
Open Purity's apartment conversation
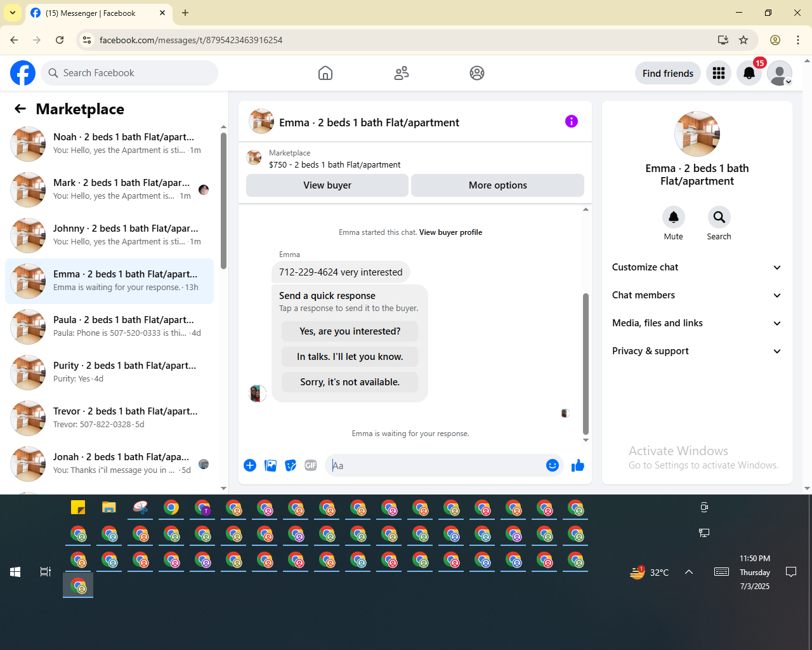[109, 373]
